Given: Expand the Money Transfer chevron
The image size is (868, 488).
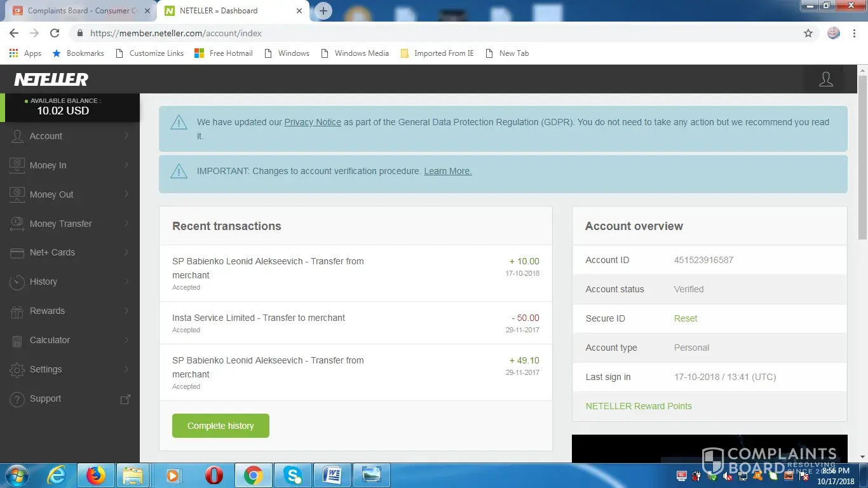Looking at the screenshot, I should point(126,223).
